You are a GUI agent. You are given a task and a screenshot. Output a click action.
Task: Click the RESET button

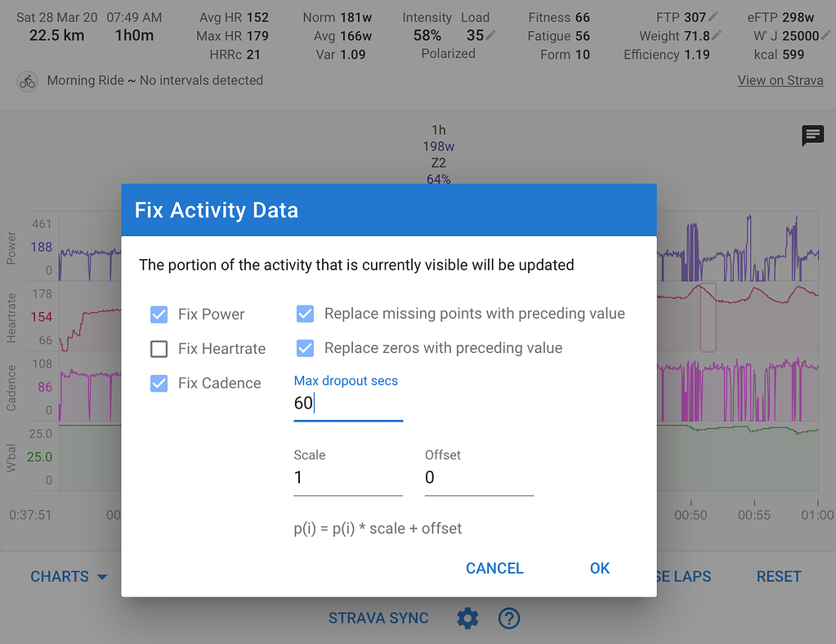[777, 576]
